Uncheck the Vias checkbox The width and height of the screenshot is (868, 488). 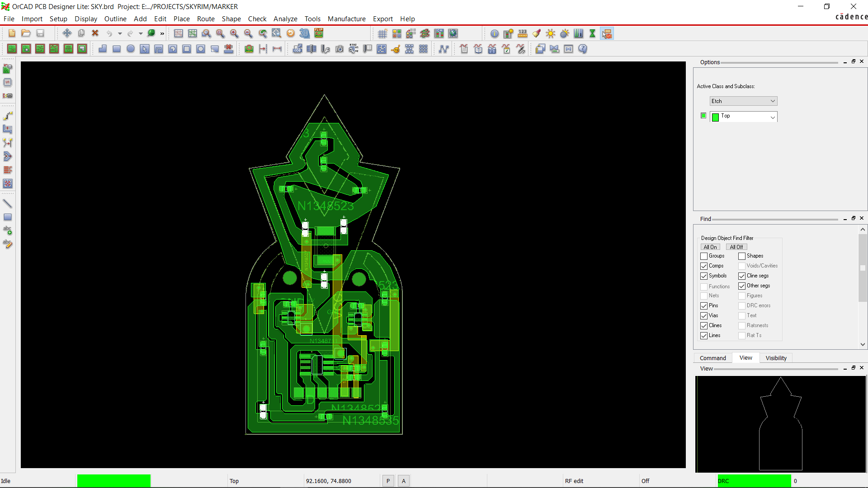coord(704,316)
